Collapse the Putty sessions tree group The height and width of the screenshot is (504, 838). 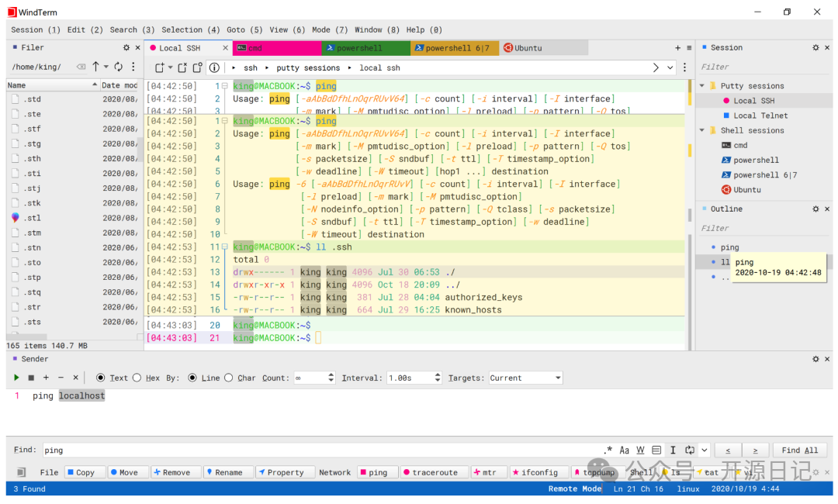point(702,86)
